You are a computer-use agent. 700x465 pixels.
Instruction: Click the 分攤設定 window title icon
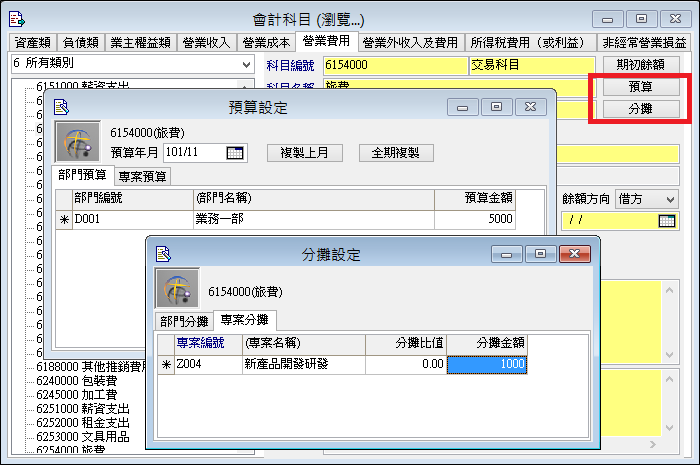coord(164,254)
